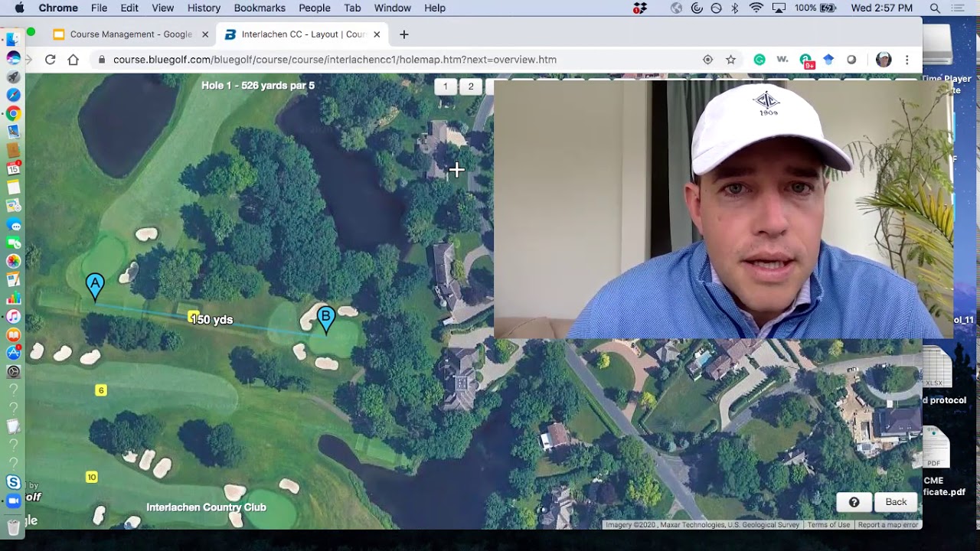Open Safari from the Dock
This screenshot has height=551, width=980.
[x=13, y=95]
